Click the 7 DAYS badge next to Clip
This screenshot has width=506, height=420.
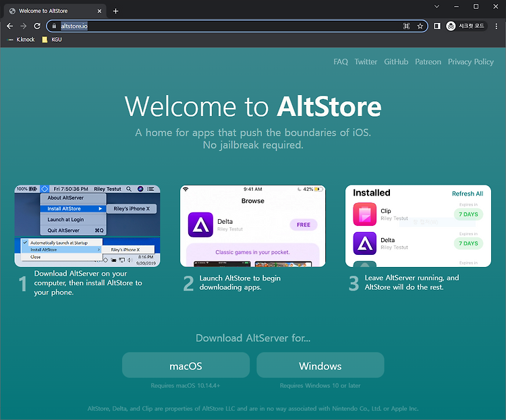point(468,214)
